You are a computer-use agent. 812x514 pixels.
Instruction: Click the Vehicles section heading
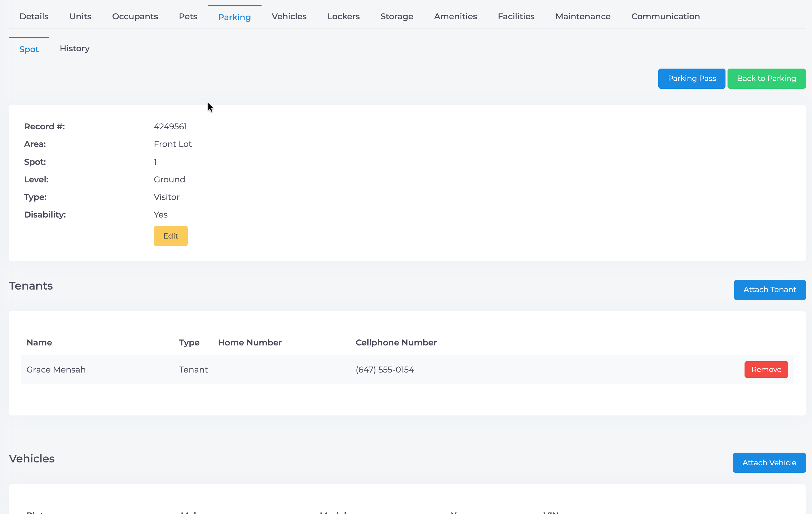click(32, 458)
